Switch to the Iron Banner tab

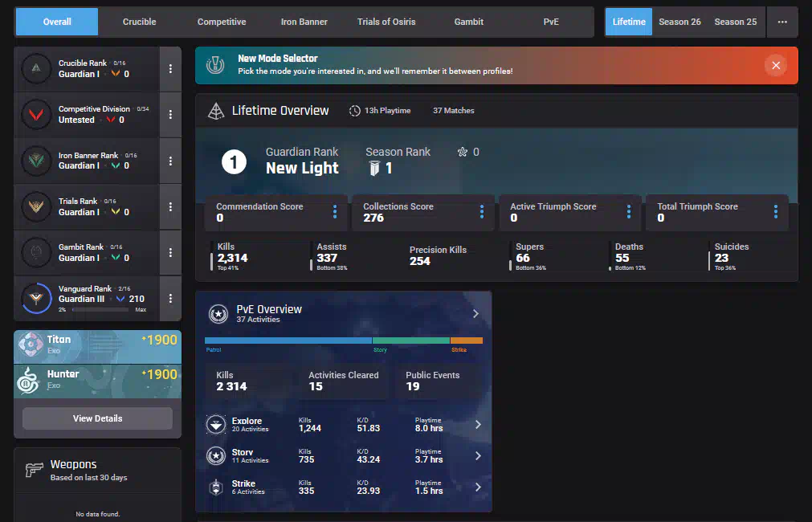304,22
